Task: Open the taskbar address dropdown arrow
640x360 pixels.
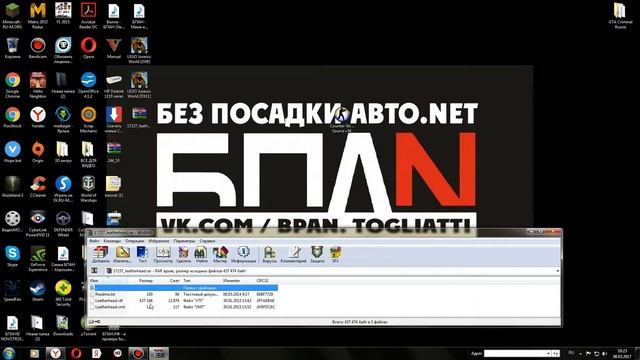Action: coord(548,353)
